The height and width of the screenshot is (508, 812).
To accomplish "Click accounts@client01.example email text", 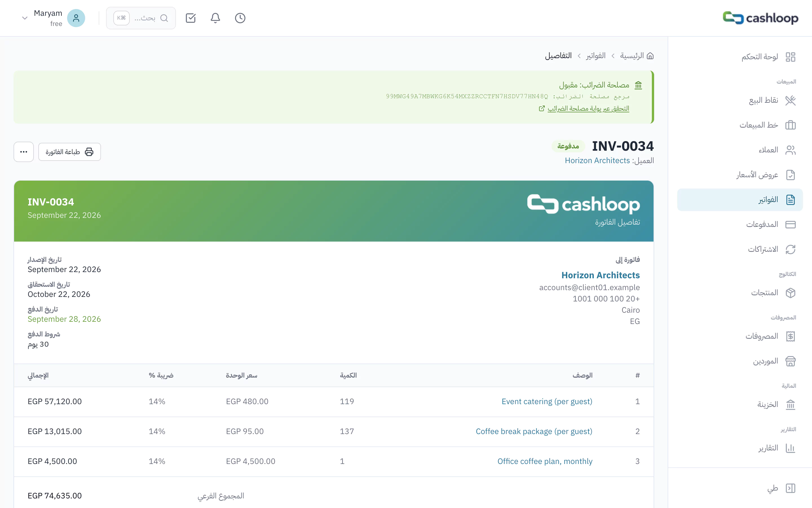I will tap(590, 288).
